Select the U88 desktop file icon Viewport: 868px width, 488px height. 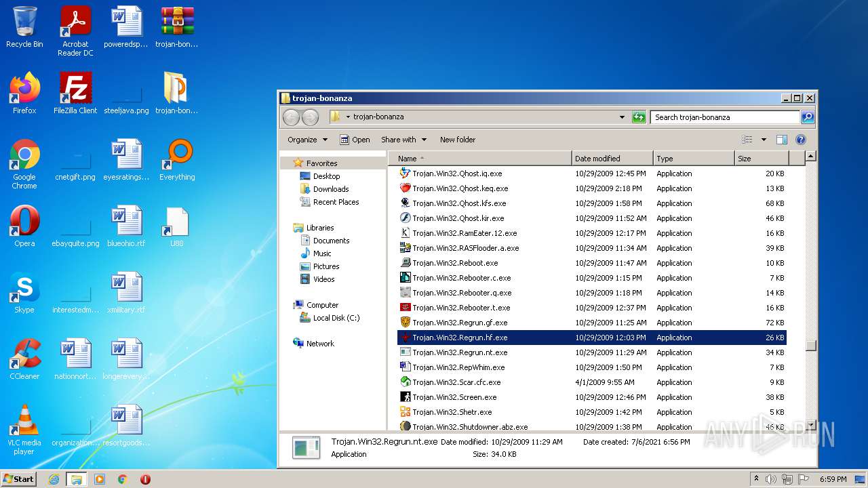177,226
